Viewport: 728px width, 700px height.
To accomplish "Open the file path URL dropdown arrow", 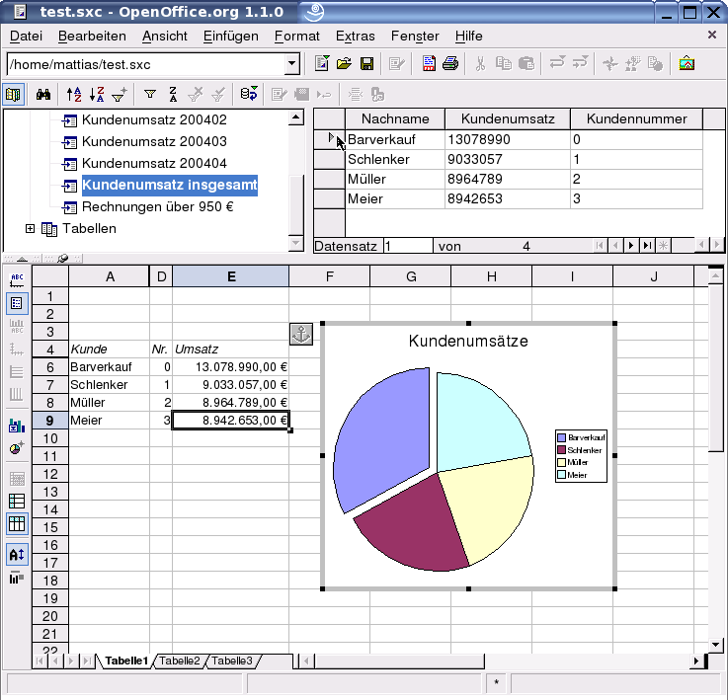I will pyautogui.click(x=291, y=64).
